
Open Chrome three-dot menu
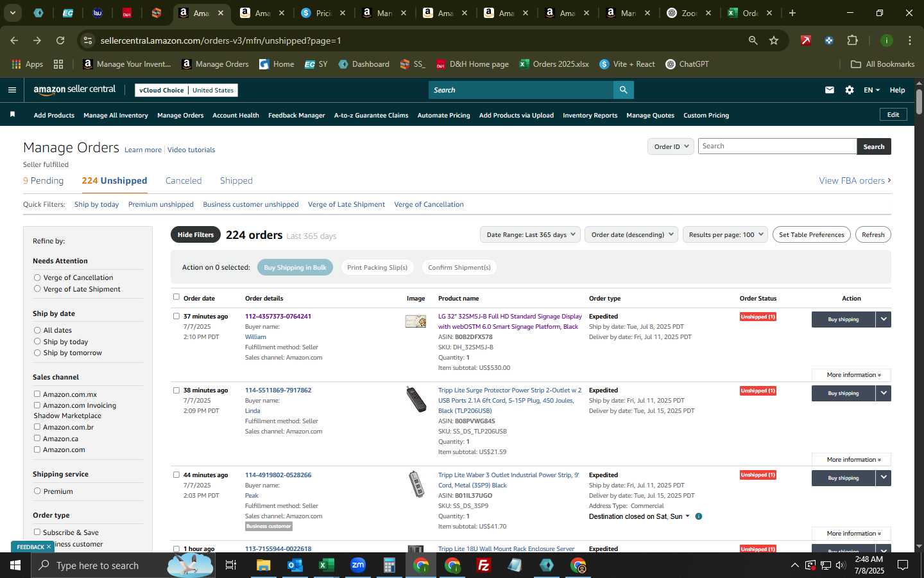pyautogui.click(x=909, y=40)
